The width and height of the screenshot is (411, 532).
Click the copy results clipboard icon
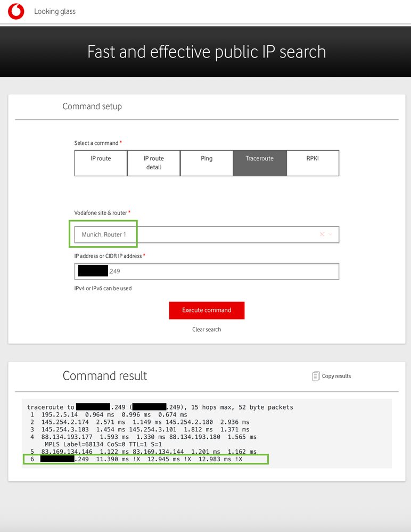tap(316, 376)
